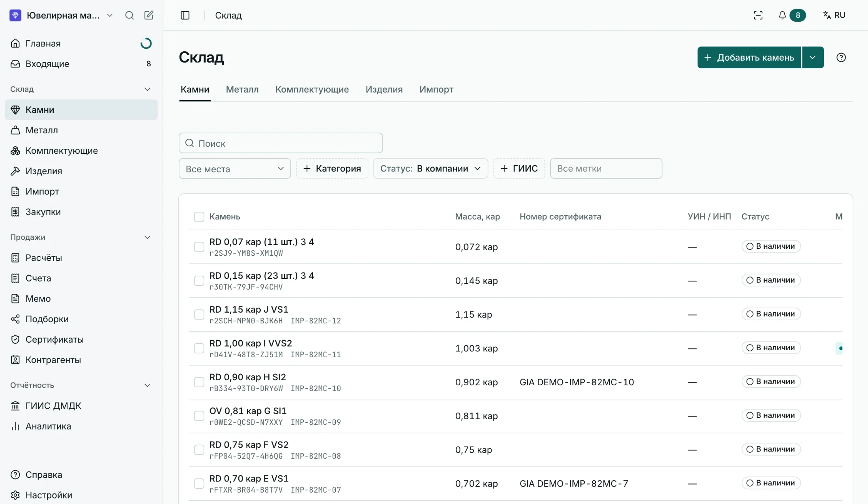The height and width of the screenshot is (504, 868).
Task: Click the scan/barcode frame icon in top bar
Action: point(758,15)
